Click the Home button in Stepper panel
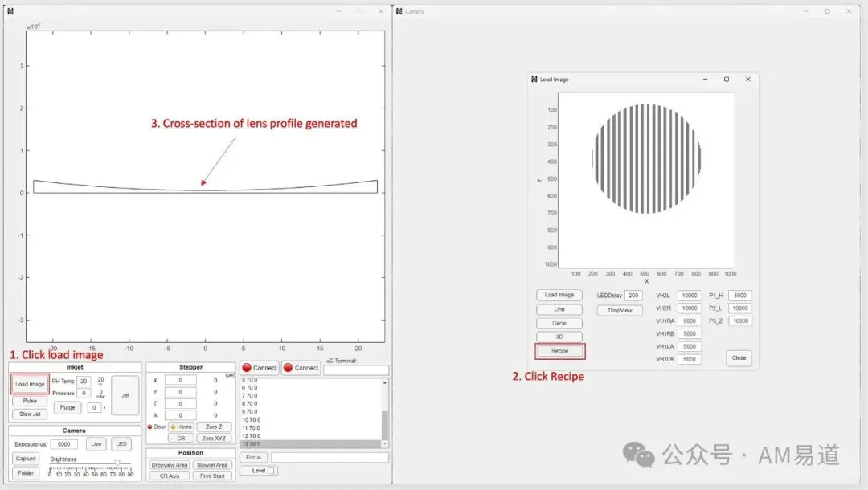The height and width of the screenshot is (490, 868). click(181, 427)
